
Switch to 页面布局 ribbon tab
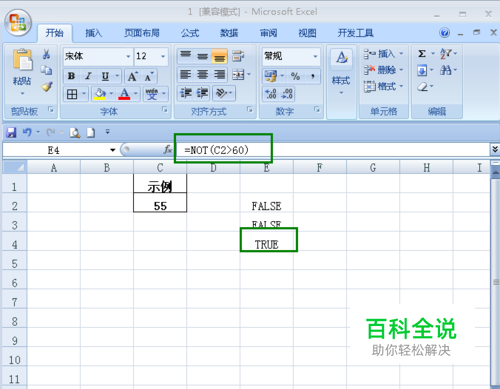pyautogui.click(x=142, y=33)
